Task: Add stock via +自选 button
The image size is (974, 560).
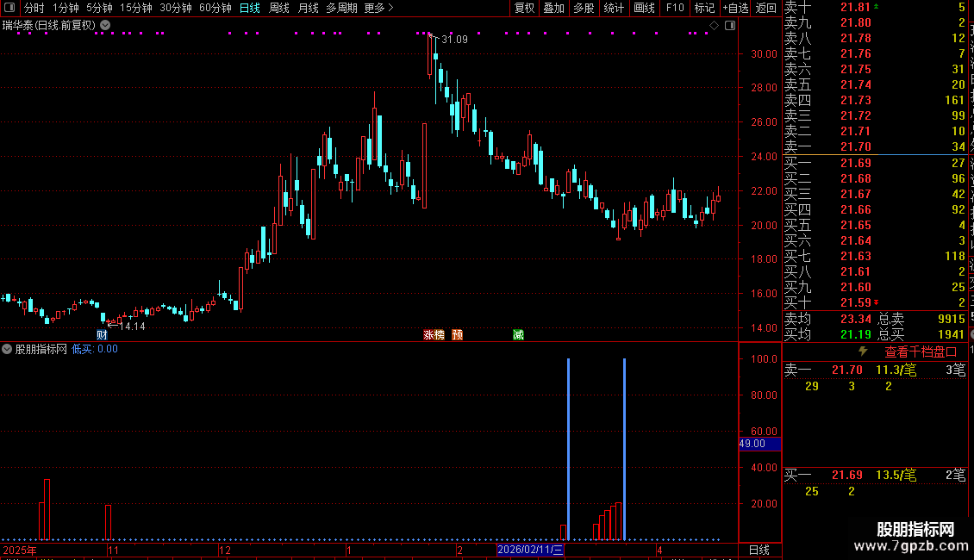Action: tap(736, 8)
